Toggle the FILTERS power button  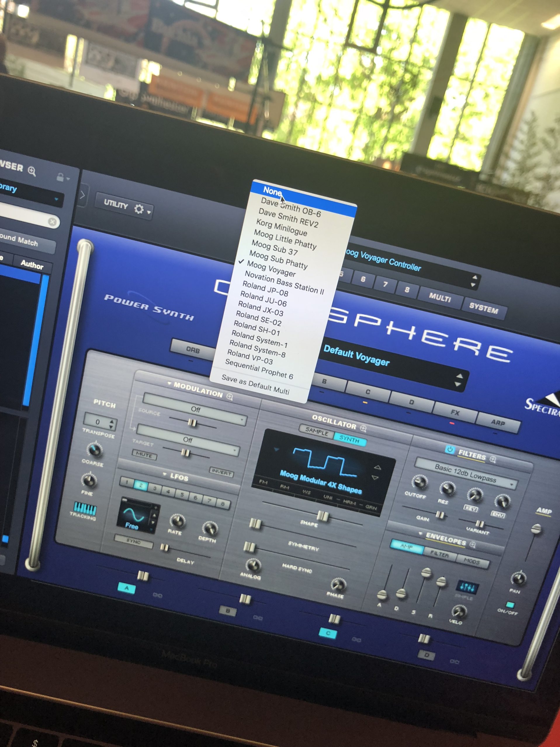[x=450, y=449]
